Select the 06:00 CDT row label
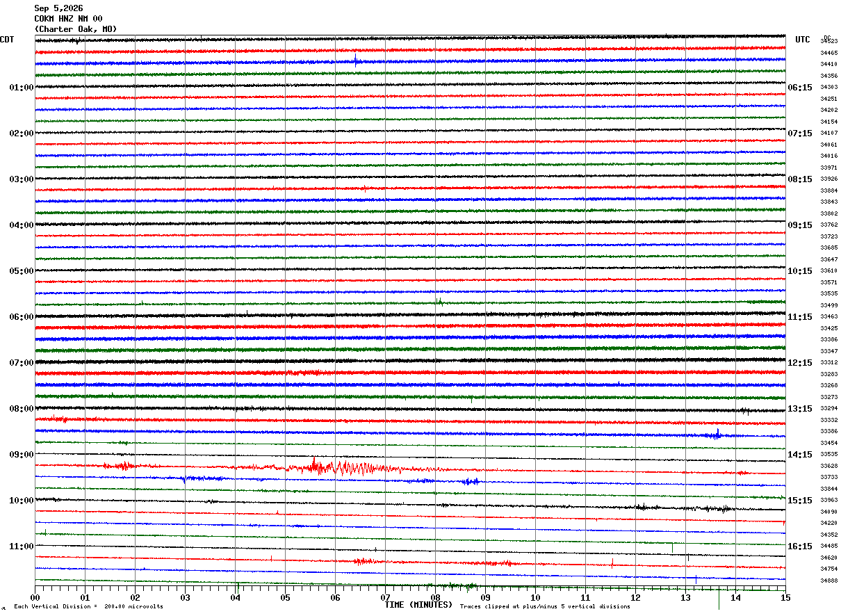 22,316
